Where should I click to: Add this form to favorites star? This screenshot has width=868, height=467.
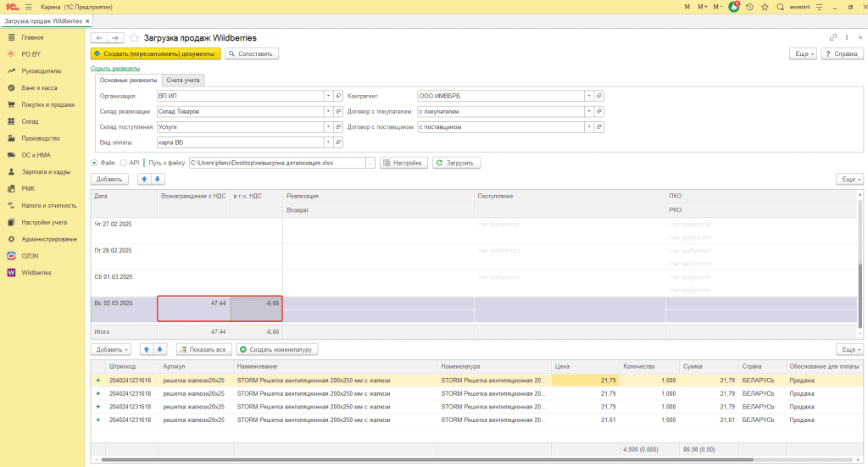coord(134,37)
